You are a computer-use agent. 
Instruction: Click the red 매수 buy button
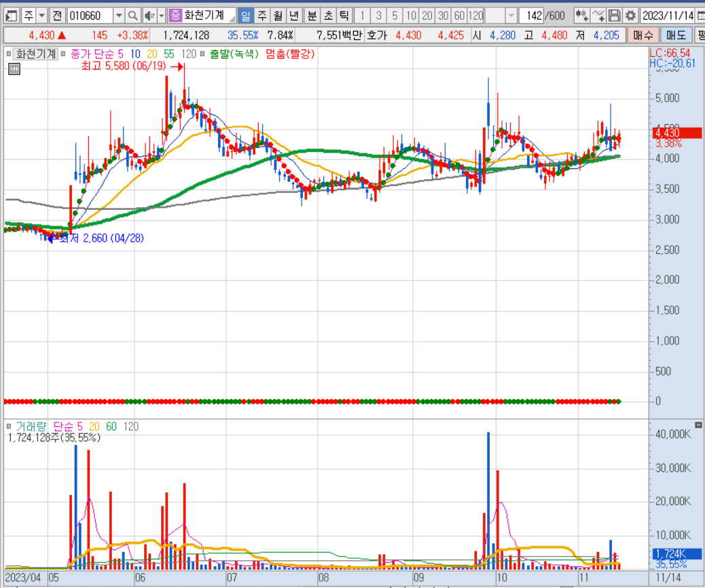click(x=643, y=35)
